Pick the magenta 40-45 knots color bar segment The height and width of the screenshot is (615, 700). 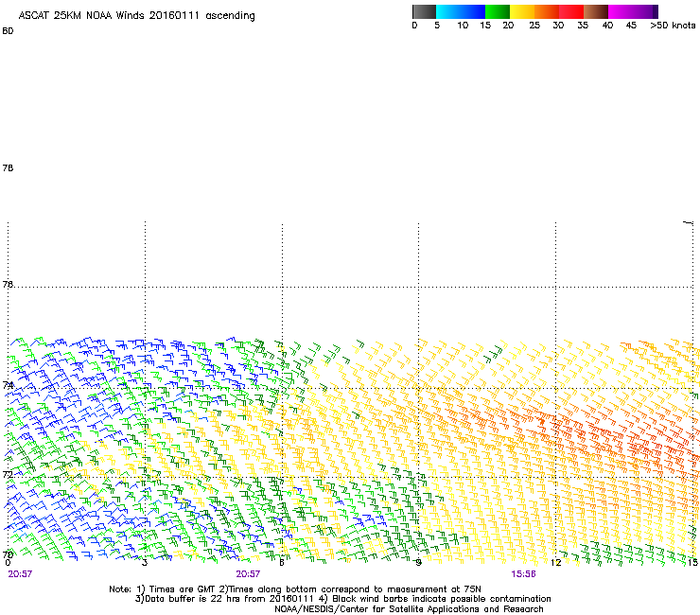[621, 11]
